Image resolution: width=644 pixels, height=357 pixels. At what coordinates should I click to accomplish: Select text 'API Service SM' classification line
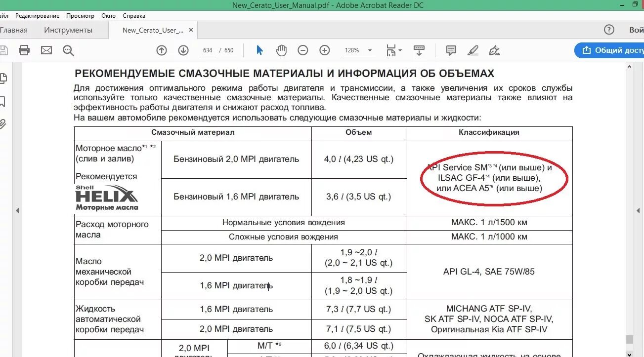click(489, 167)
